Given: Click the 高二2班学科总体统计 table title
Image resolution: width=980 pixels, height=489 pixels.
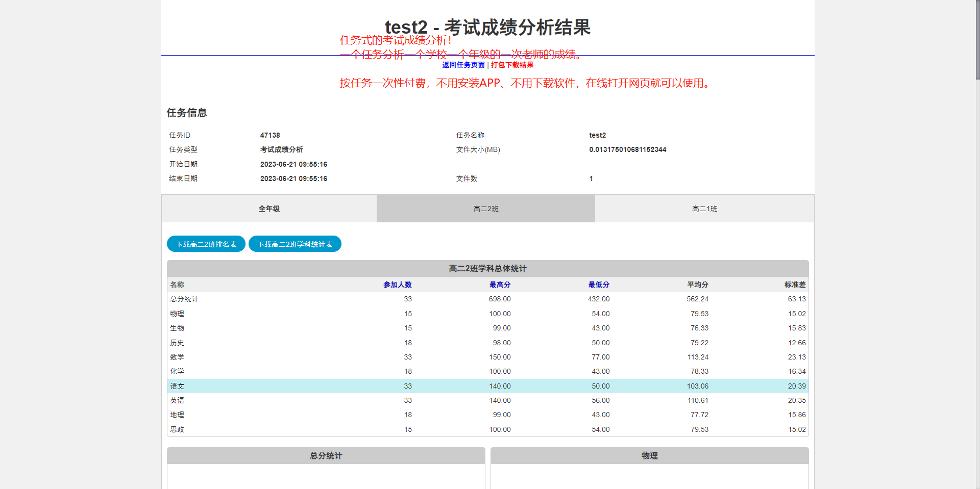Looking at the screenshot, I should click(488, 269).
